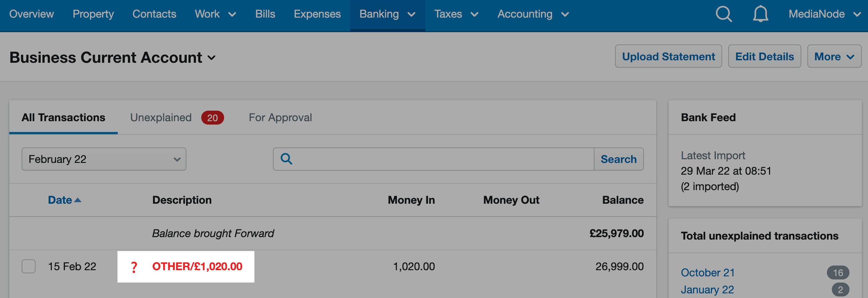Follow the October 21 unexplained transactions link
Screen dimensions: 868x298
pyautogui.click(x=708, y=273)
